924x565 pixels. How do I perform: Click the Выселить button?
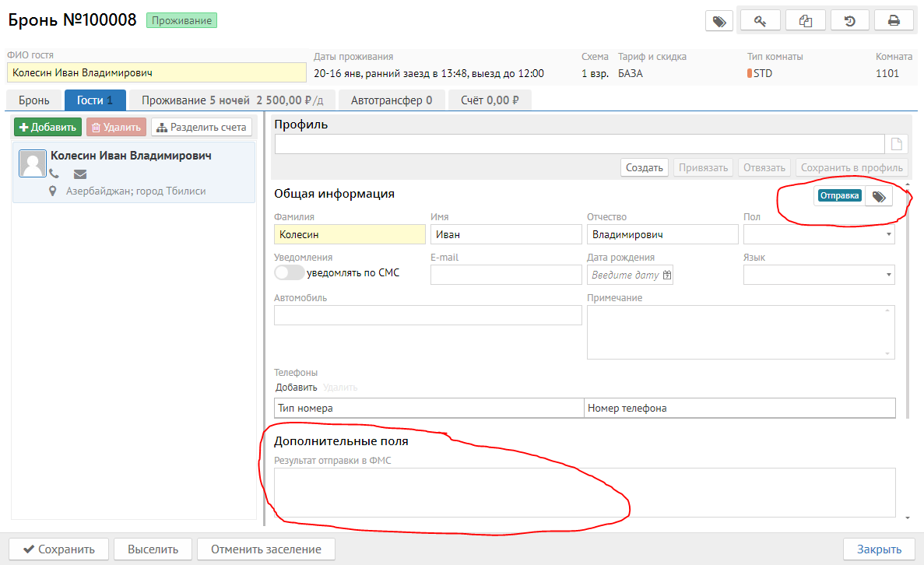tap(153, 549)
